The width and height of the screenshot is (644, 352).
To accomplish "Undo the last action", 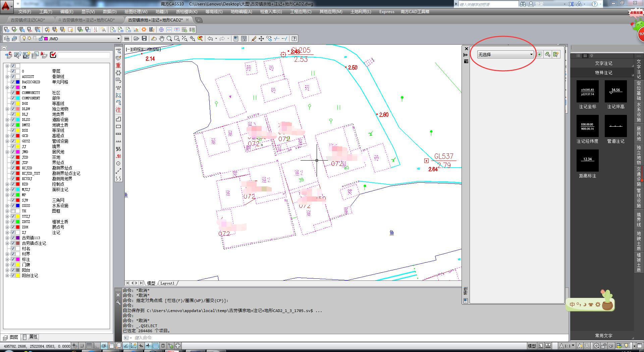I will click(x=210, y=39).
